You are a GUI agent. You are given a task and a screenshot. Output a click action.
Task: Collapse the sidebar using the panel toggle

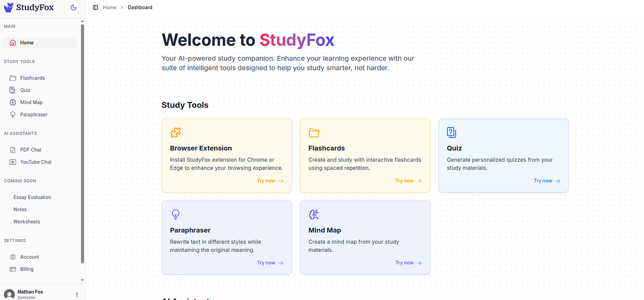pos(95,7)
